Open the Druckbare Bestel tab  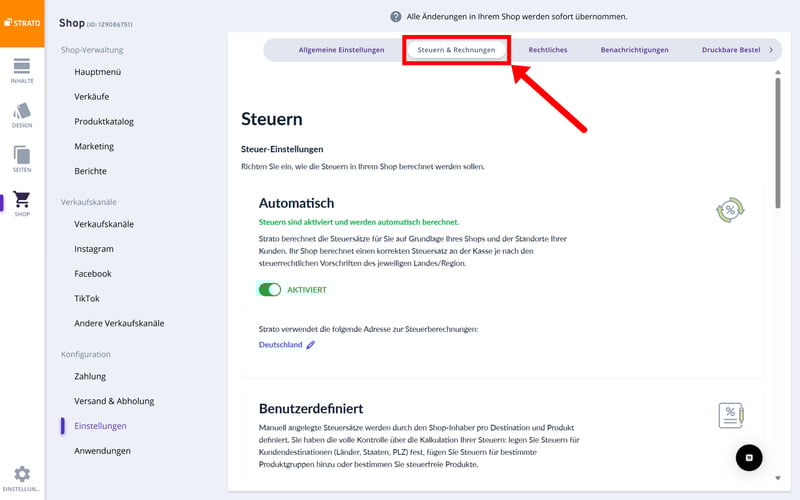[x=731, y=50]
